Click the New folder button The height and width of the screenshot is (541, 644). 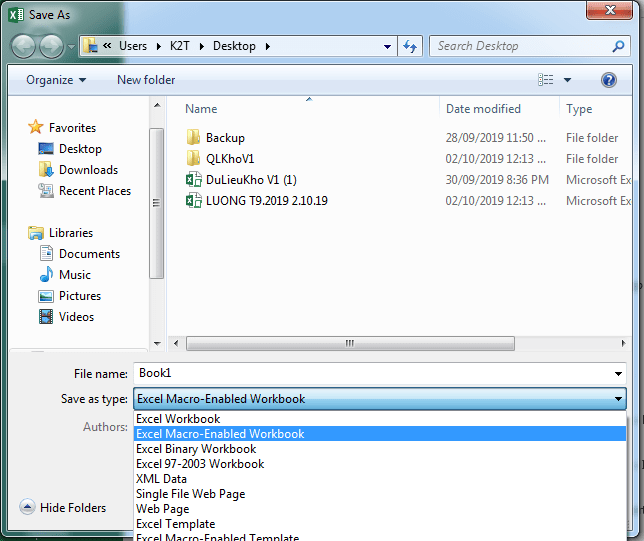pos(146,80)
